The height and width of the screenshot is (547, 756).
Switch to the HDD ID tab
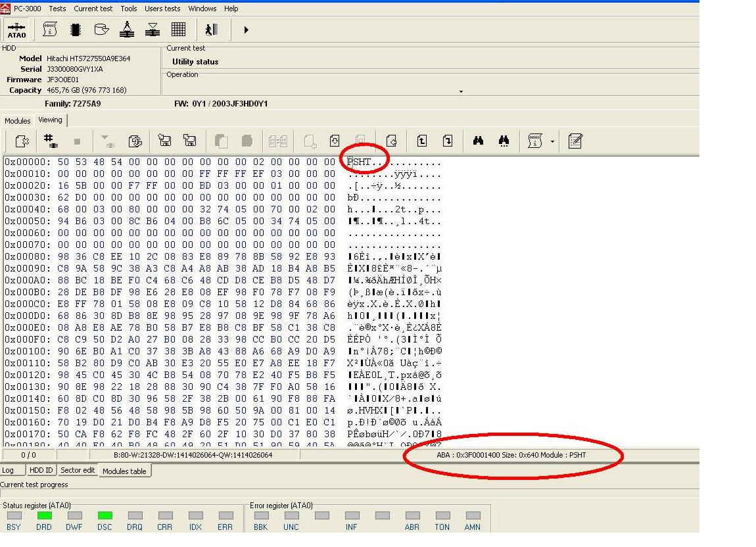[x=41, y=470]
